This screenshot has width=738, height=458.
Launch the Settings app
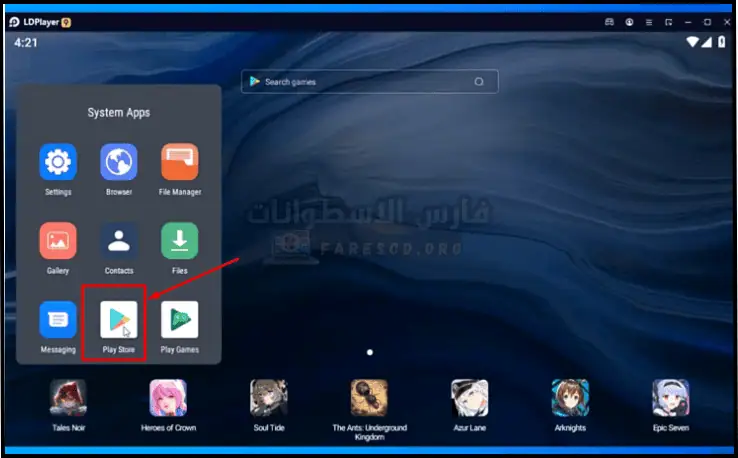point(58,162)
